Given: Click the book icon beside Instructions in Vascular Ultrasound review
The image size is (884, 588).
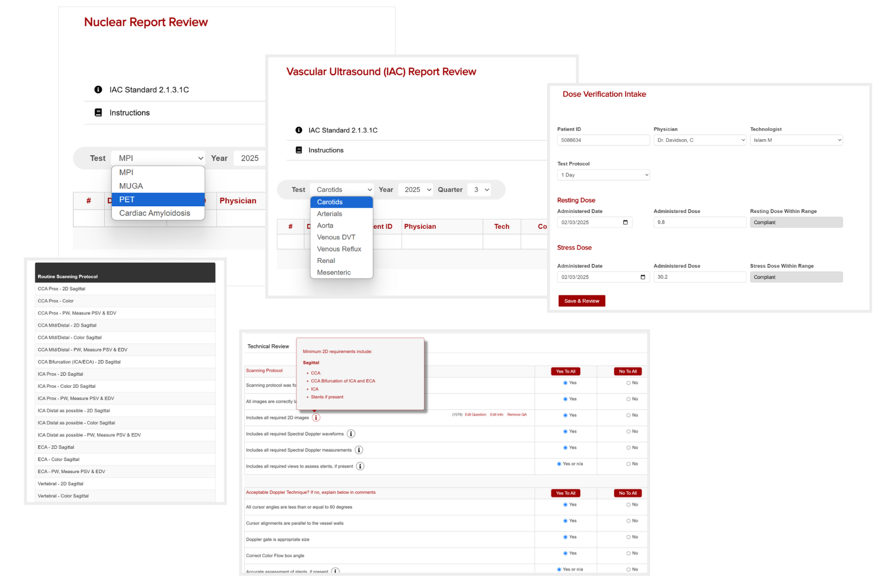Looking at the screenshot, I should 299,150.
